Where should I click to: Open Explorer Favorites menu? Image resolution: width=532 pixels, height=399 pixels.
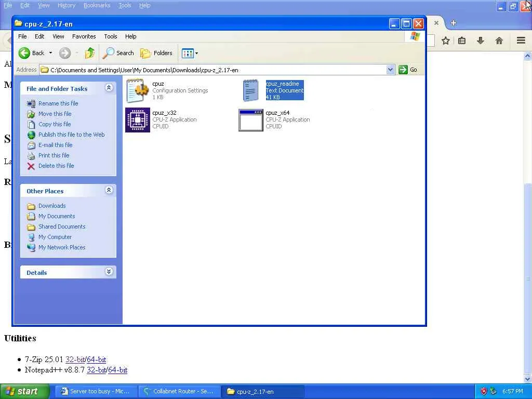tap(84, 36)
